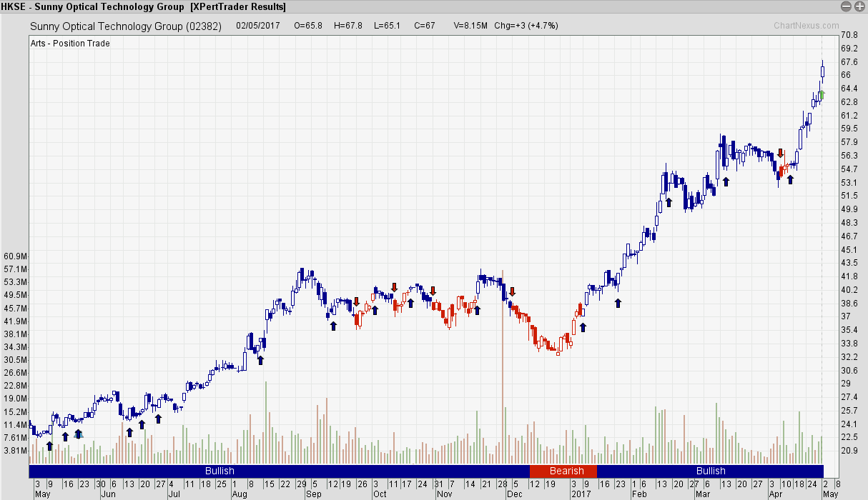
Task: Click the Arts - Position Trade label
Action: (69, 44)
